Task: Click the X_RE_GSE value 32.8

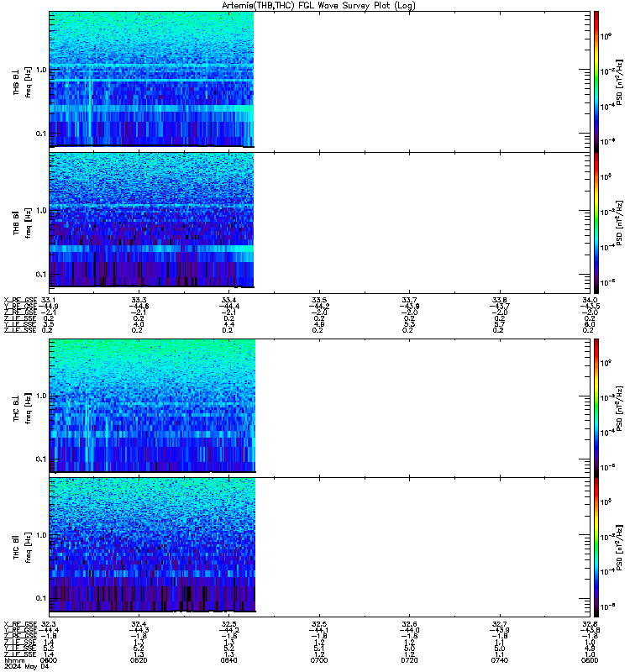Action: (590, 624)
